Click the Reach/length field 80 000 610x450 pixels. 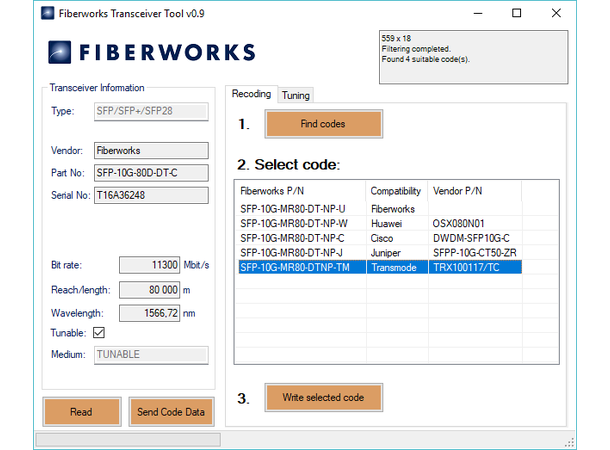tap(149, 290)
